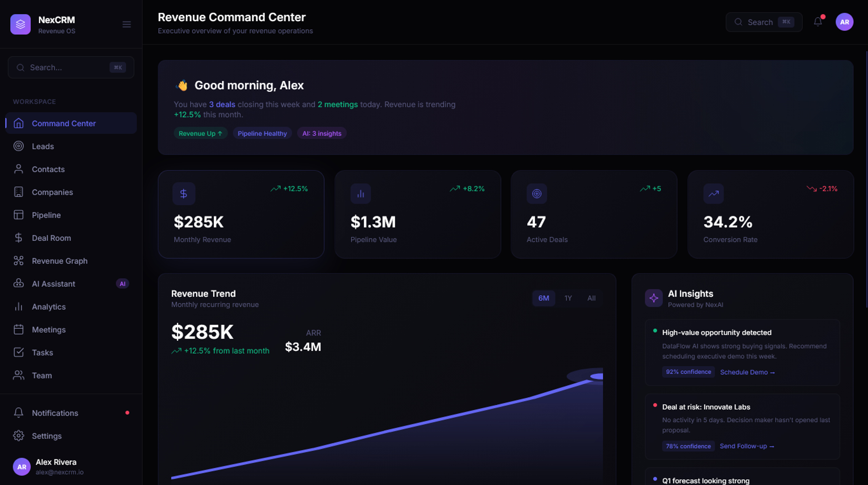Switch Revenue Trend to 1Y range
This screenshot has width=868, height=485.
[568, 298]
